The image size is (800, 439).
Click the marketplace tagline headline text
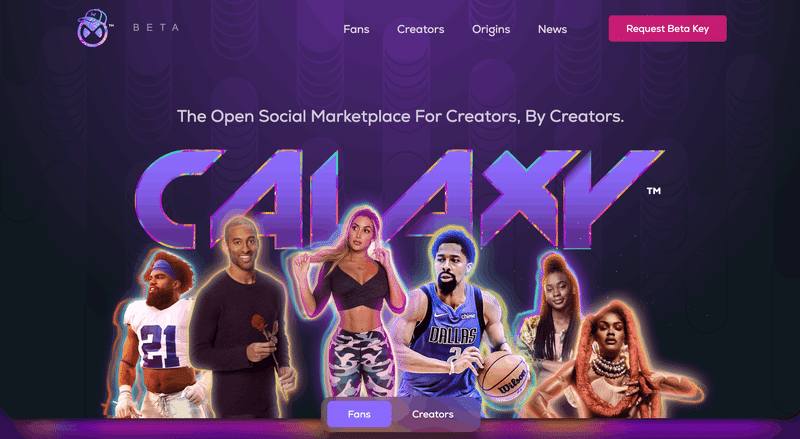pyautogui.click(x=401, y=116)
